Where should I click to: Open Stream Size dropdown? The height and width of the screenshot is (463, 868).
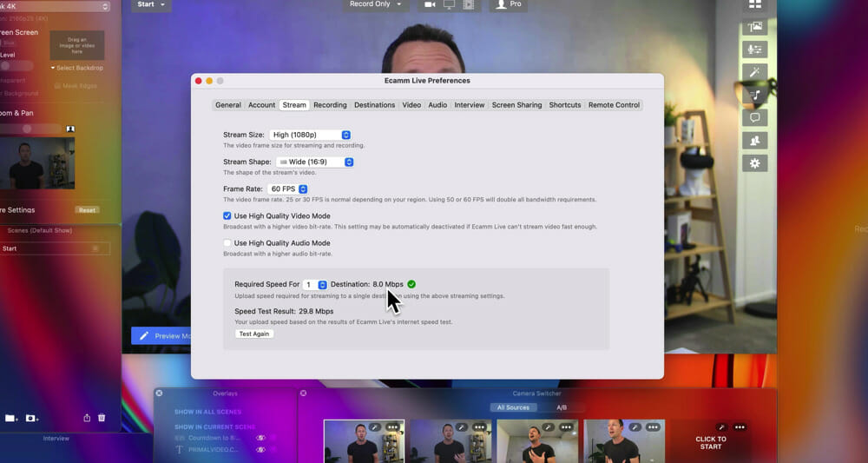click(310, 135)
